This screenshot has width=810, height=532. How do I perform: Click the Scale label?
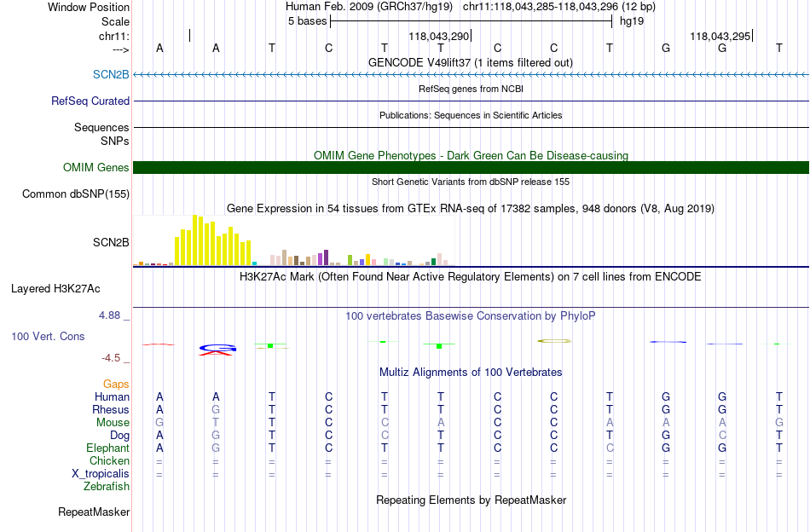tap(116, 21)
